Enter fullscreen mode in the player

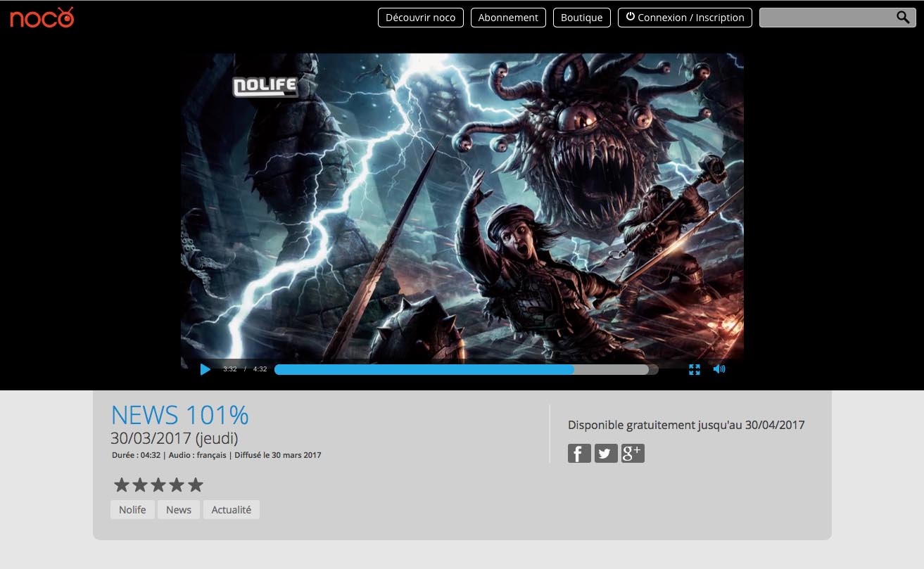pos(695,369)
